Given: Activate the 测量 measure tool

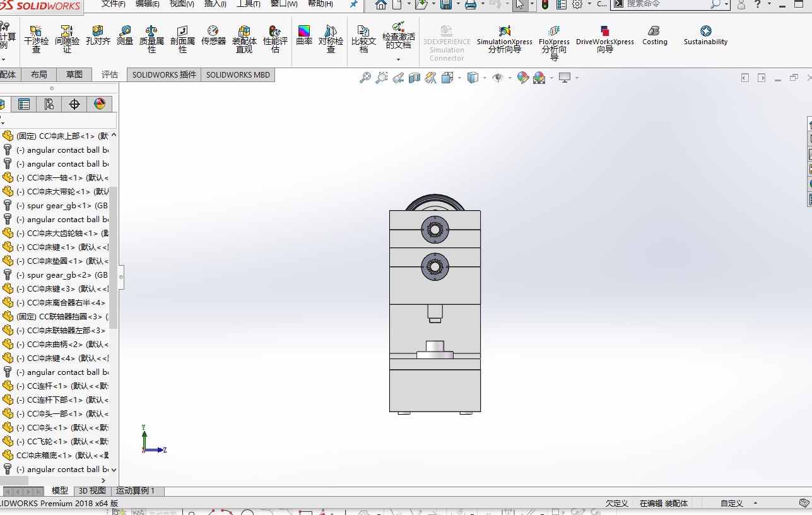Looking at the screenshot, I should click(125, 35).
